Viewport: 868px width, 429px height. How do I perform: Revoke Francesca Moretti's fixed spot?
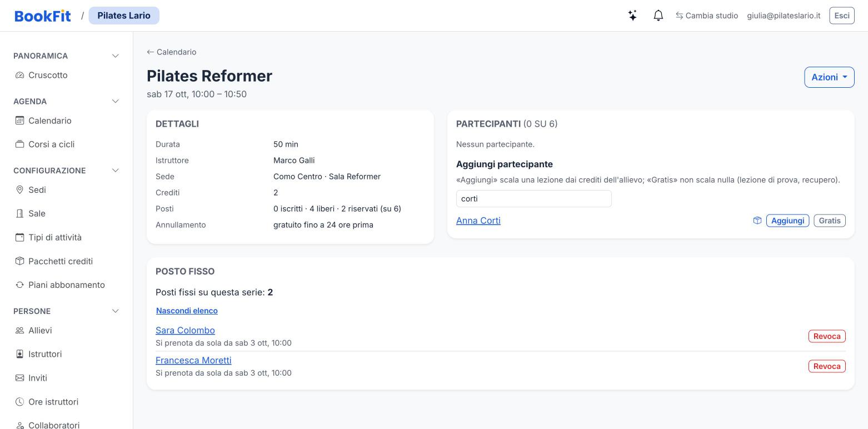coord(827,366)
